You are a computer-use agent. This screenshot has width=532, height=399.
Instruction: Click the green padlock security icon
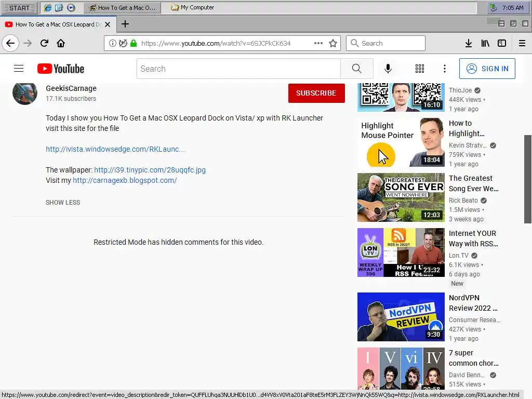point(134,43)
